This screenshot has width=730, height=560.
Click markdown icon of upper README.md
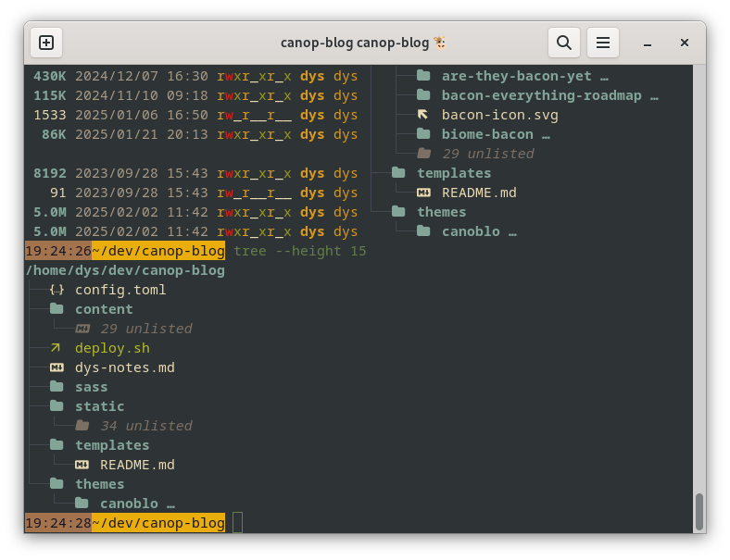(423, 193)
